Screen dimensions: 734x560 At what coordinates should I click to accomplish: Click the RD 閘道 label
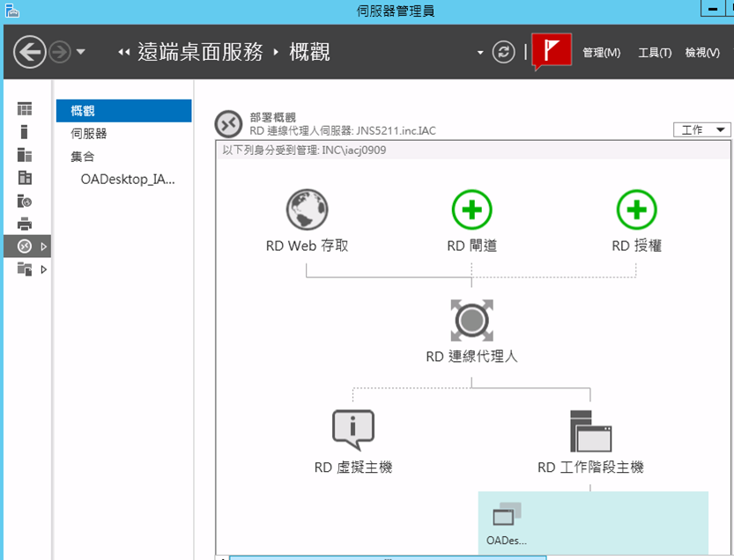click(x=472, y=246)
